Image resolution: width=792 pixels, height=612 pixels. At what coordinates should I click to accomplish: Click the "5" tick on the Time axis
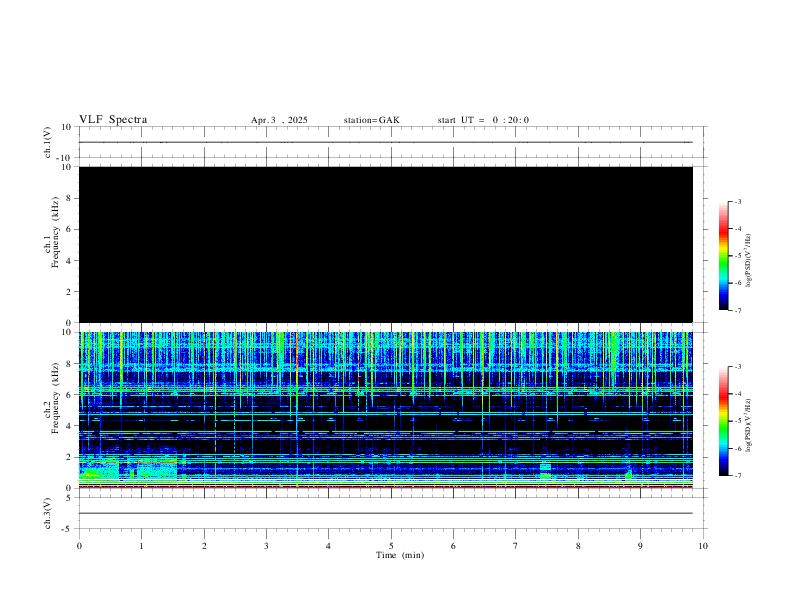click(391, 546)
